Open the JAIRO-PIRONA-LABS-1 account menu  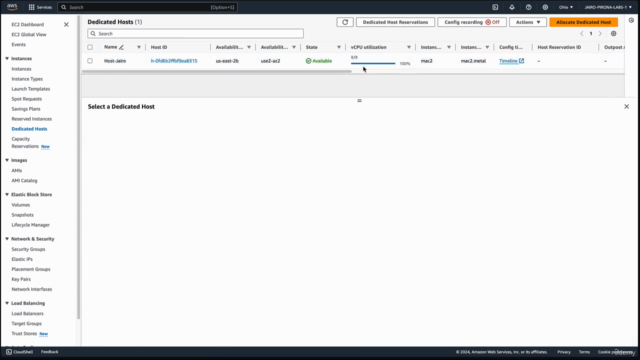pyautogui.click(x=608, y=7)
